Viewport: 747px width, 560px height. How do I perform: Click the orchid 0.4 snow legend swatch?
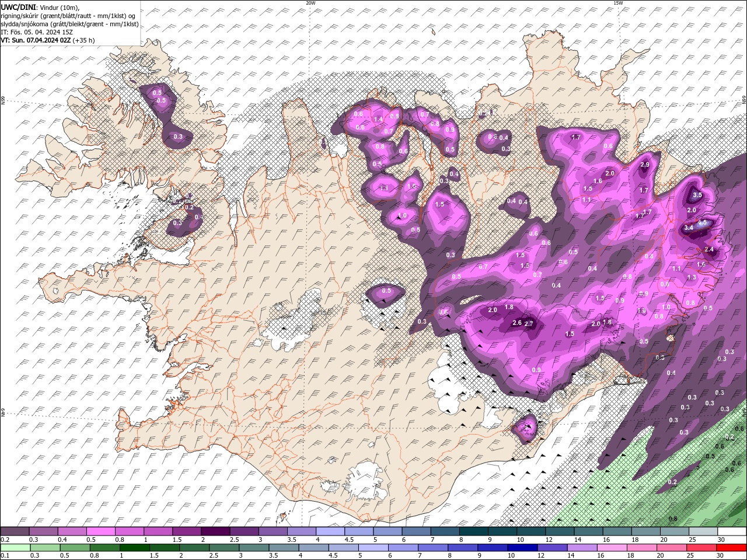coord(72,531)
